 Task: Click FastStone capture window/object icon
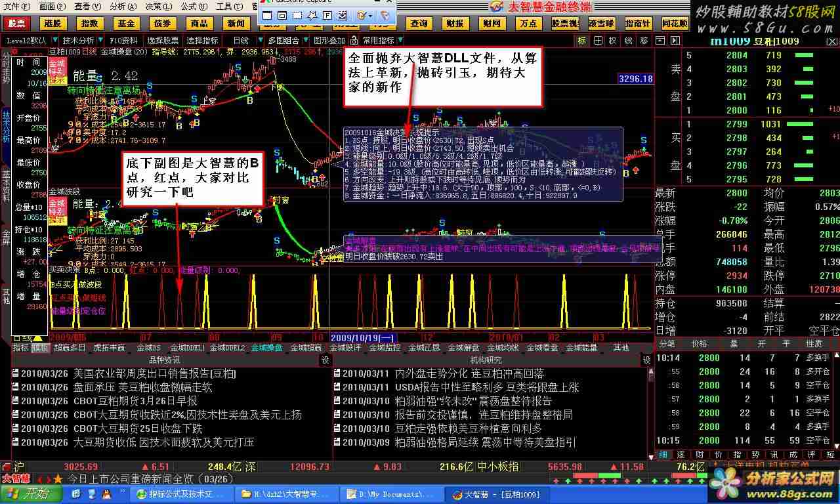pos(282,15)
